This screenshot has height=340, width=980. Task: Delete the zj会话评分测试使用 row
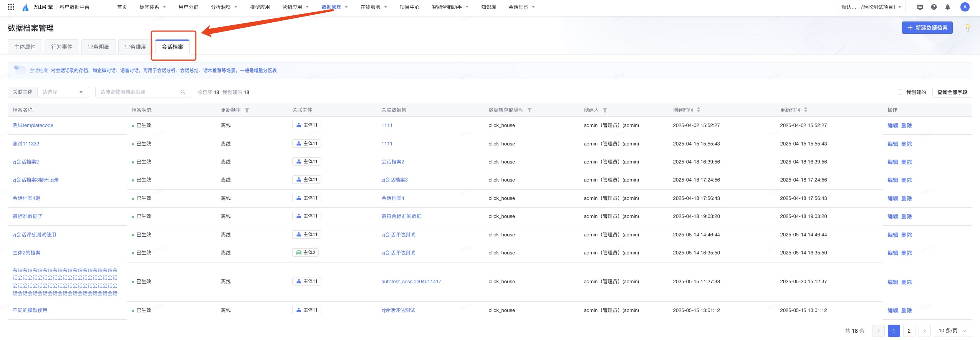(x=906, y=235)
